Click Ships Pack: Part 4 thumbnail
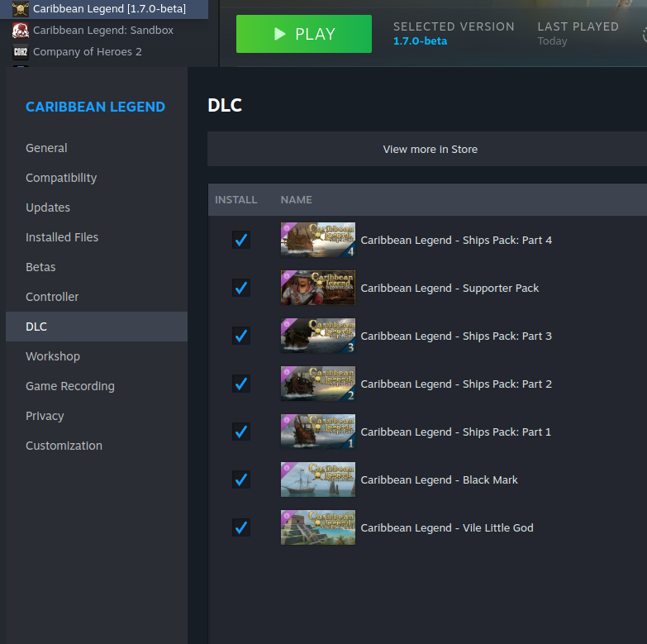The width and height of the screenshot is (647, 644). point(318,240)
